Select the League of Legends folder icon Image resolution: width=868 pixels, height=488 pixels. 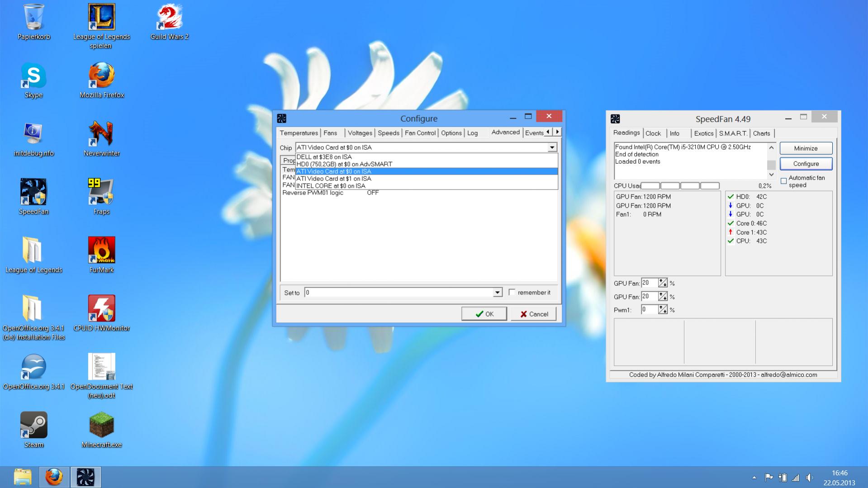tap(33, 256)
